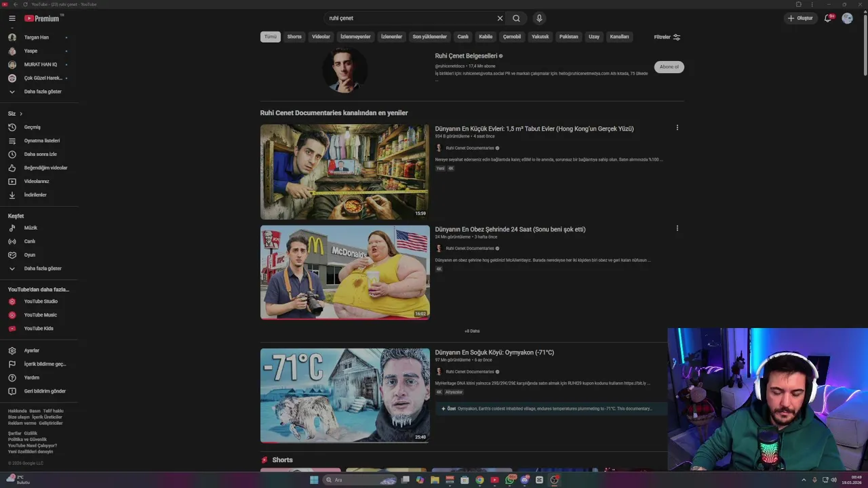Select the Canlı filter chip
Screen dimensions: 868x488
[463, 37]
